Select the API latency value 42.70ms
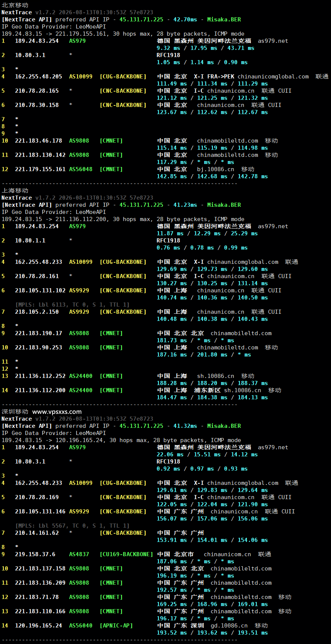The width and height of the screenshot is (331, 644). coord(185,20)
